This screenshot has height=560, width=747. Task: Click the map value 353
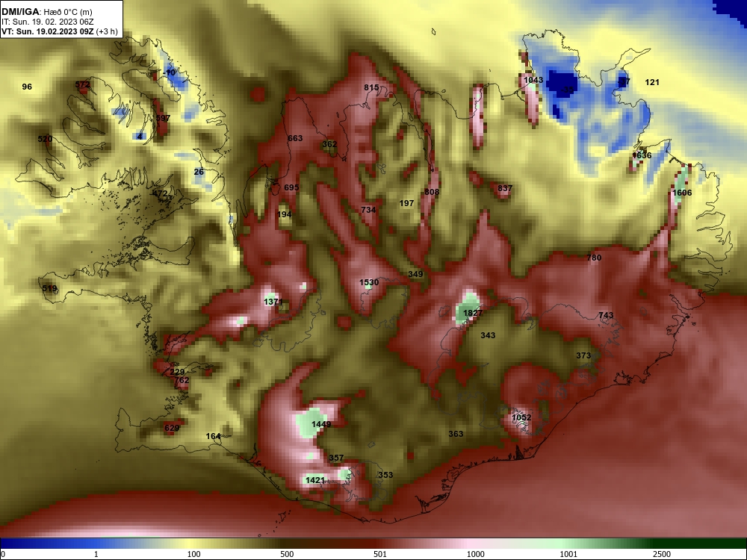pyautogui.click(x=385, y=475)
